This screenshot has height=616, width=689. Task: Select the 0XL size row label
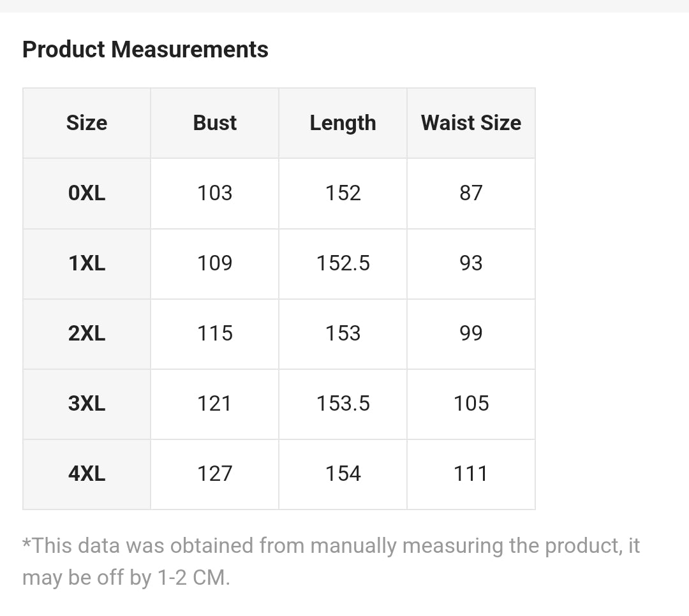pos(87,193)
